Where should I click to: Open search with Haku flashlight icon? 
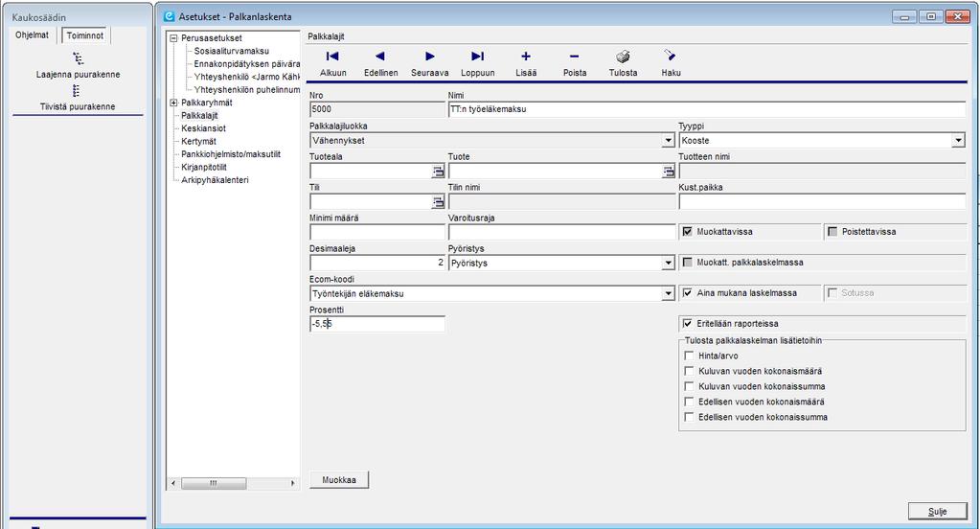pos(670,57)
